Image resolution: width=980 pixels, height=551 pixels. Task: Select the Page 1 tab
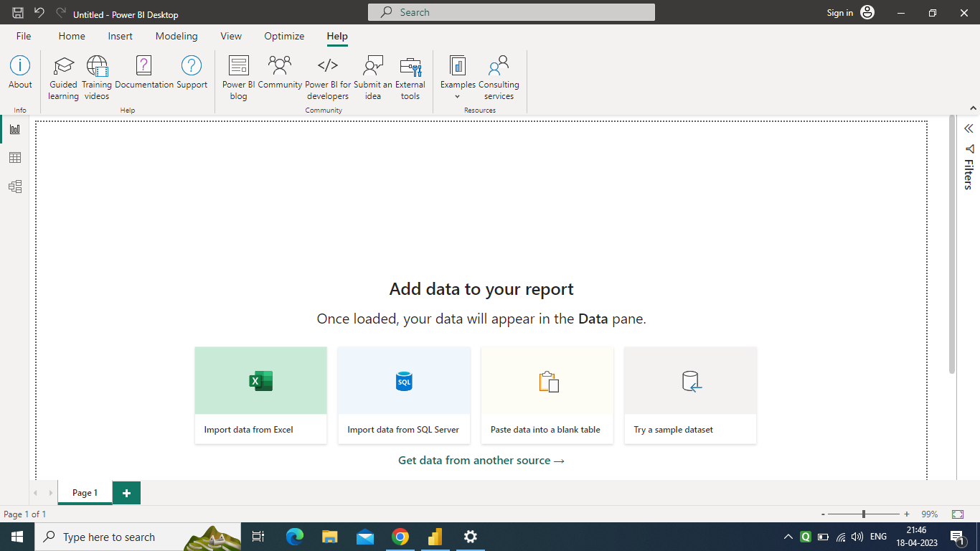click(85, 493)
